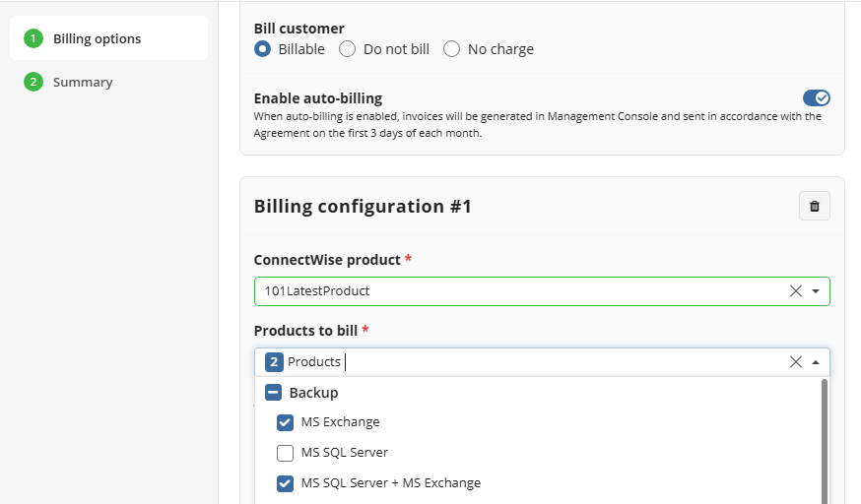Viewport: 861px width, 504px height.
Task: Check the MS SQL Server checkbox
Action: (285, 453)
